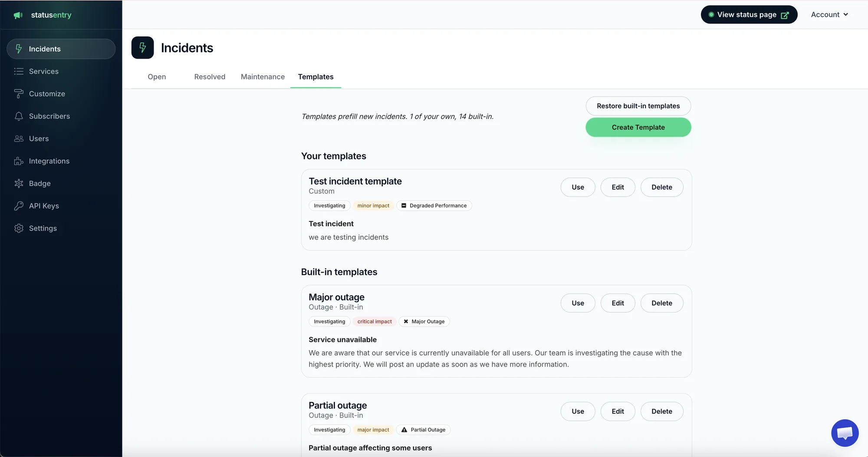
Task: Click the Major Outage cross icon
Action: [x=406, y=322]
